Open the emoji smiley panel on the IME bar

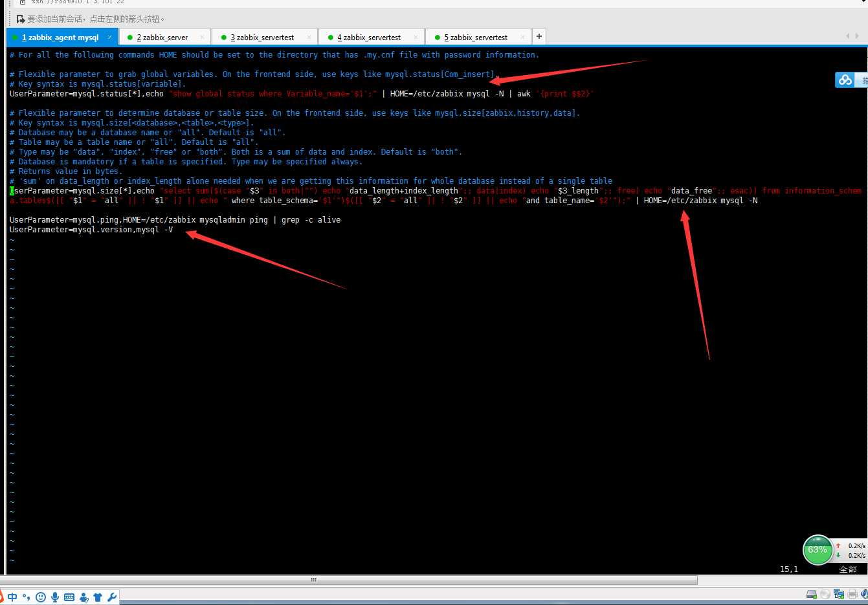coord(41,597)
